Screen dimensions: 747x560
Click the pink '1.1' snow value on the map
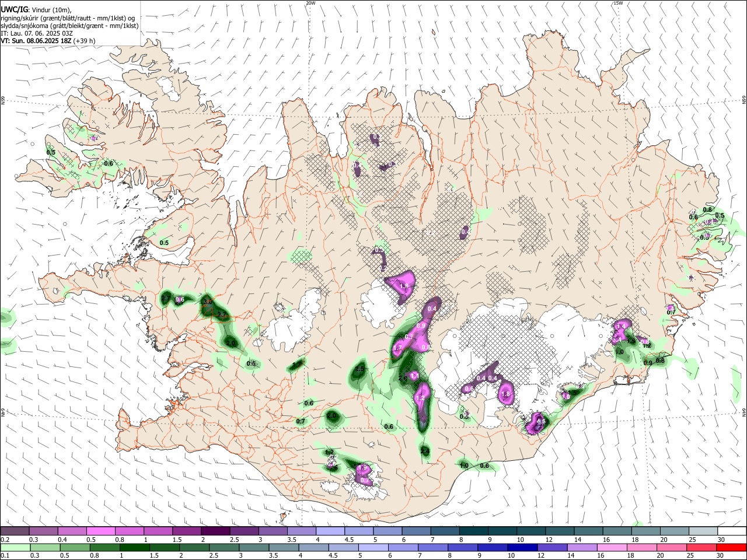point(414,376)
